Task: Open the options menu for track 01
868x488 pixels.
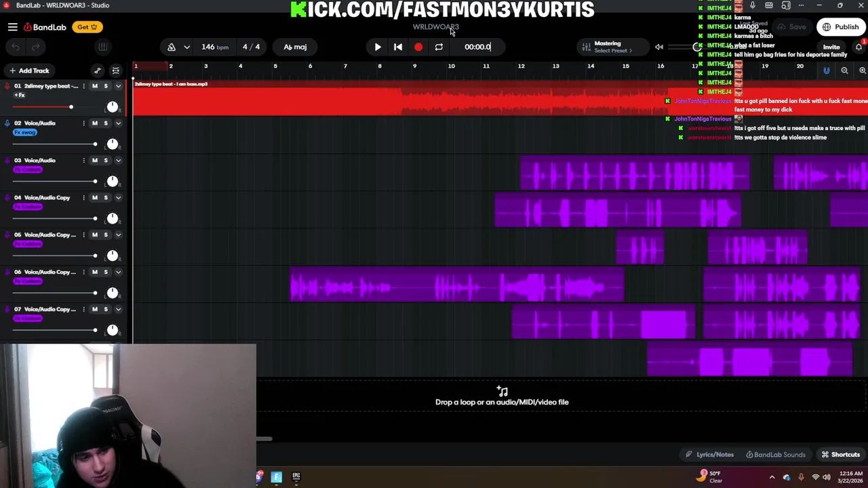Action: pos(83,86)
